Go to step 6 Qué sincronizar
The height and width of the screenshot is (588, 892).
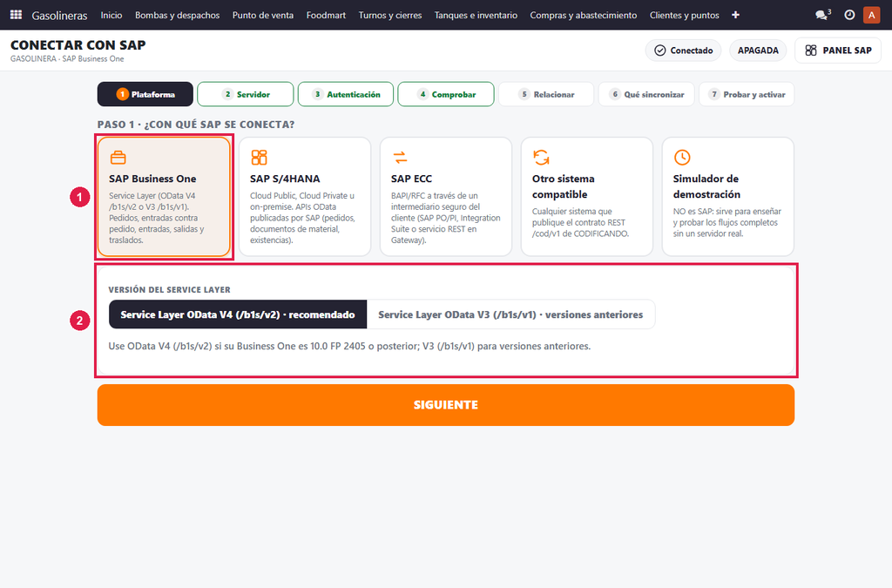point(646,94)
